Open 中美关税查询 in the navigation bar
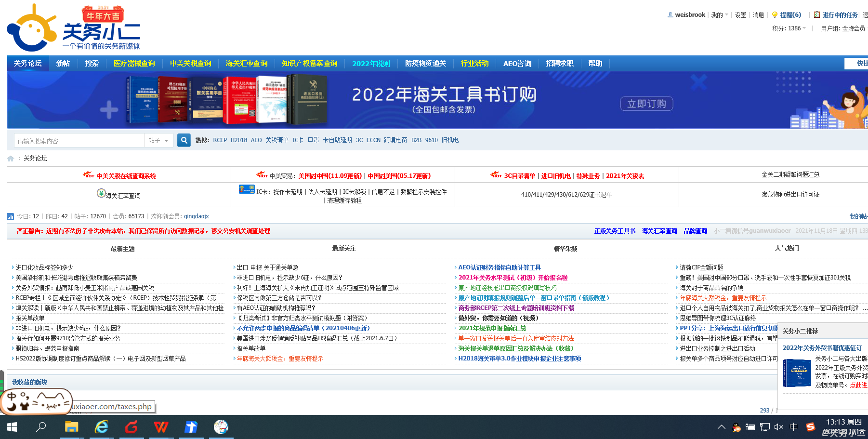 click(x=191, y=64)
